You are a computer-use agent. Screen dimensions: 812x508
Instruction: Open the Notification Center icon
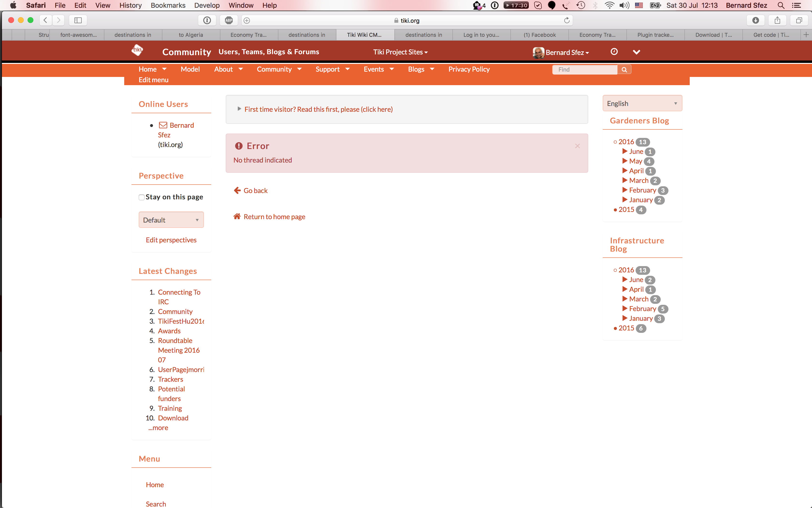pos(797,5)
